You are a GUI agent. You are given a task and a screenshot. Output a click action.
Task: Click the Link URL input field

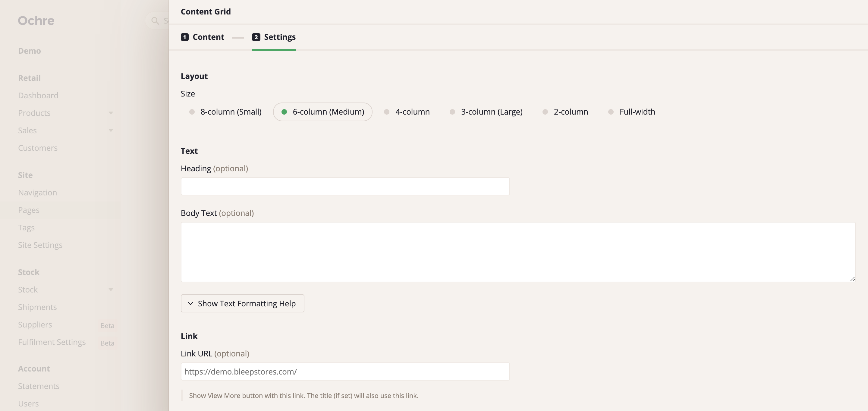coord(345,371)
